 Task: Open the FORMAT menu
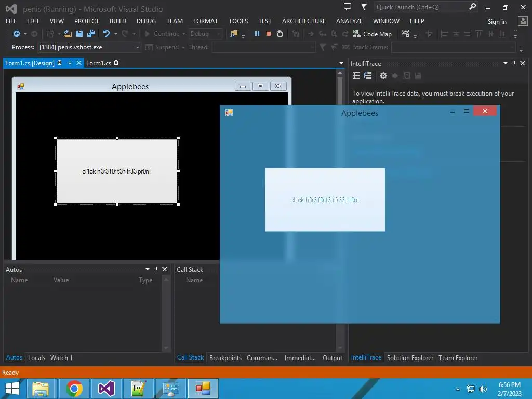pyautogui.click(x=206, y=21)
